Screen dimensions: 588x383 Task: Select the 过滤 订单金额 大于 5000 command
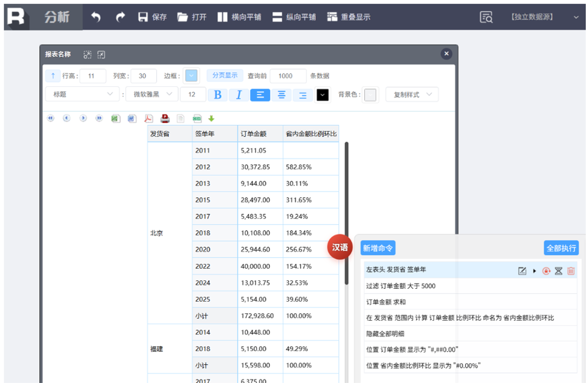(x=471, y=286)
